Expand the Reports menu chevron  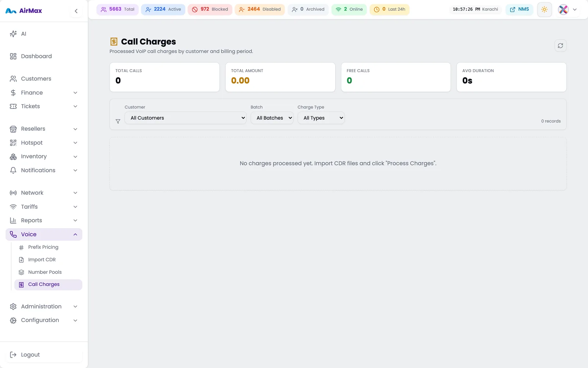pos(75,220)
